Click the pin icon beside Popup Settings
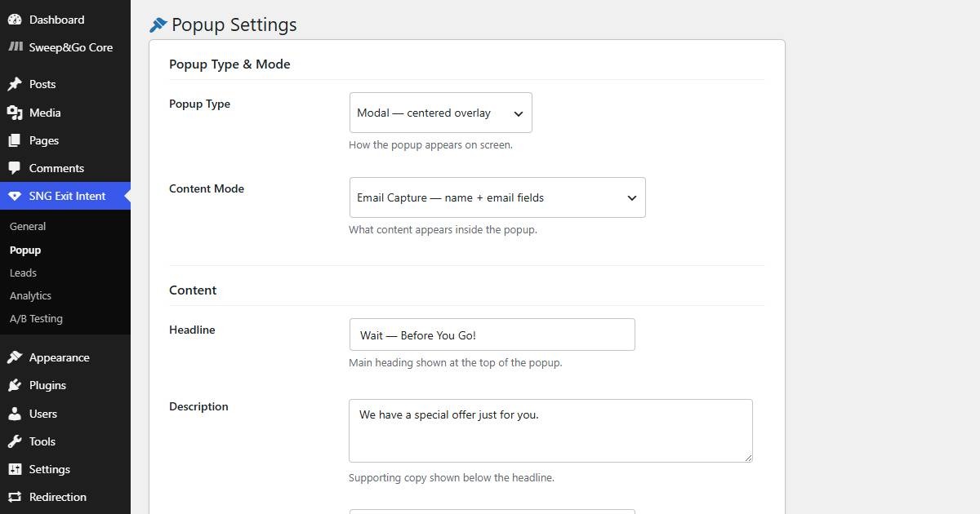This screenshot has width=980, height=514. (x=158, y=25)
